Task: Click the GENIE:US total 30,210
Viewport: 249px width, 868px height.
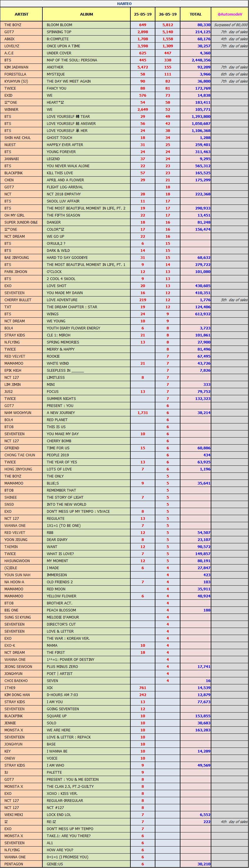Action: tap(204, 864)
